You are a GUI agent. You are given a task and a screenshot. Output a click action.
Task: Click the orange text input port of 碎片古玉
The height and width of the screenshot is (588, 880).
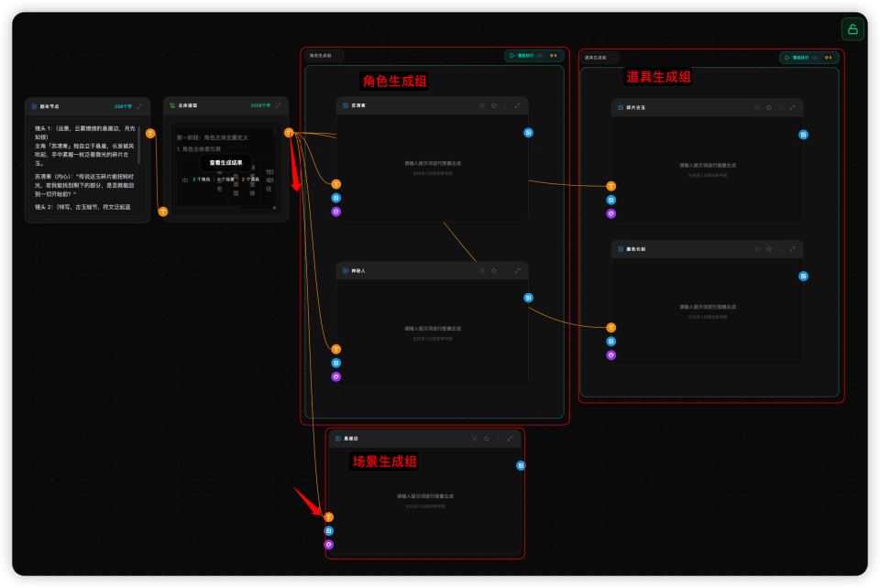(610, 186)
